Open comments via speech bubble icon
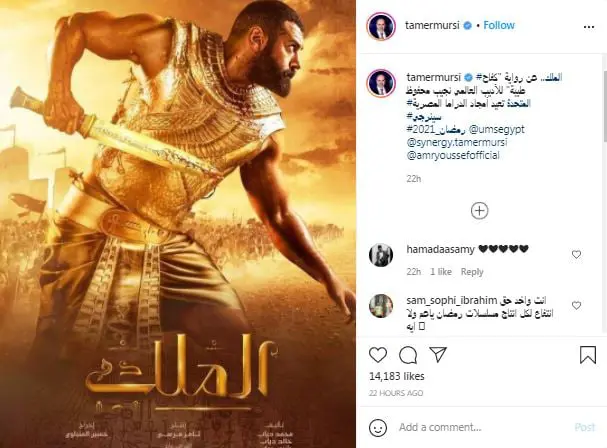607x448 pixels. [408, 355]
